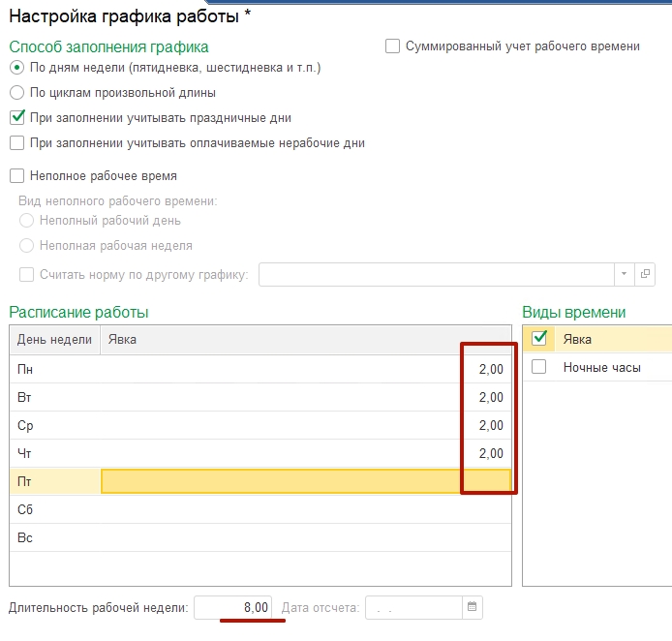Uncheck При заполнении учитывать праздничные дни
This screenshot has width=672, height=641.
coord(16,117)
